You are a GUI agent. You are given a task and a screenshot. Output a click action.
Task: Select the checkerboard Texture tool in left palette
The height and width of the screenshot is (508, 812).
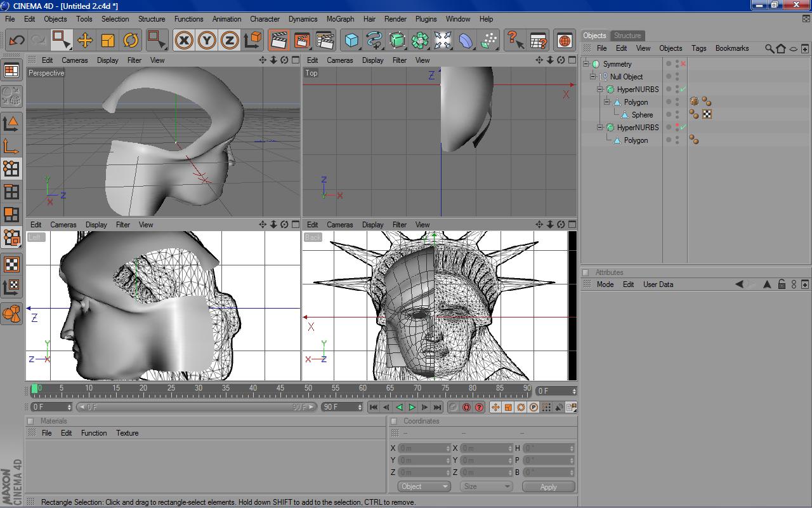tap(11, 264)
